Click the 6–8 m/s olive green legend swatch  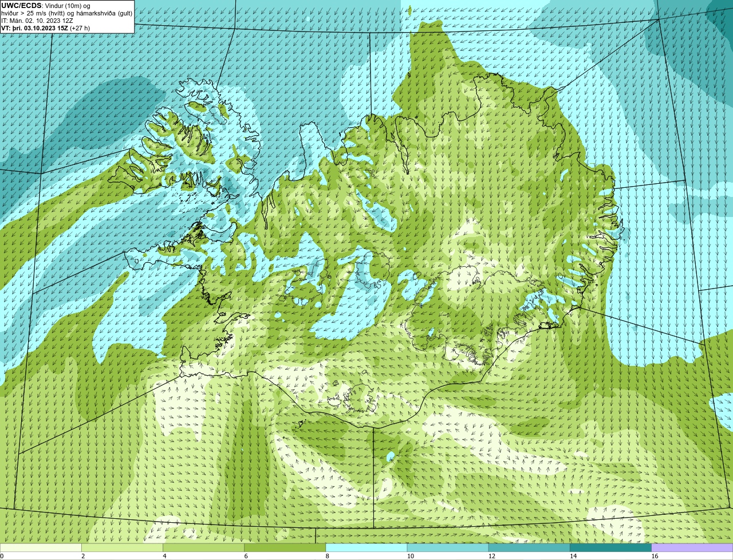285,548
